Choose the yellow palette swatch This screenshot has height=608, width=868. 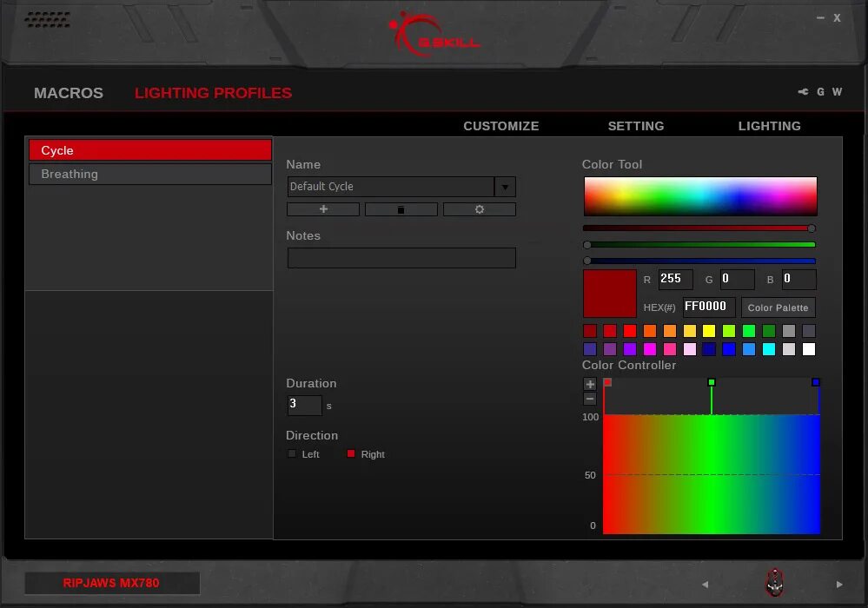pos(709,331)
